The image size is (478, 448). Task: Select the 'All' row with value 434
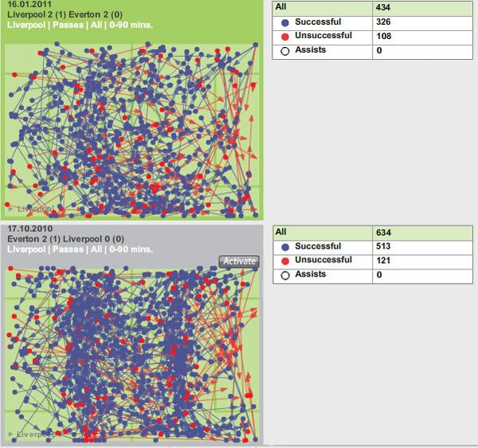click(x=372, y=9)
